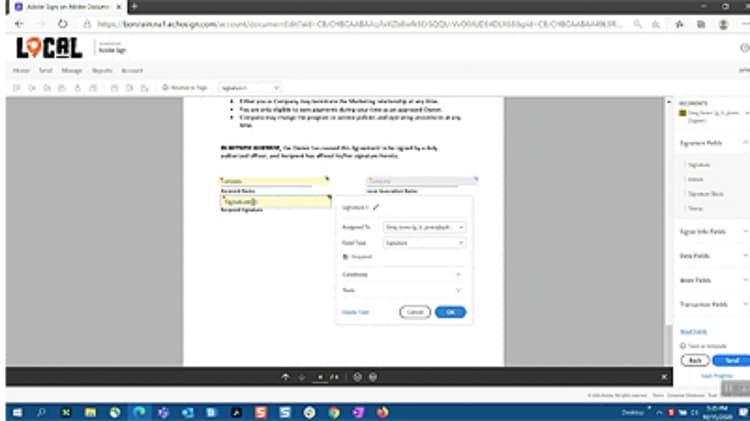
Task: Select the Stamp field type in panel
Action: (x=695, y=209)
